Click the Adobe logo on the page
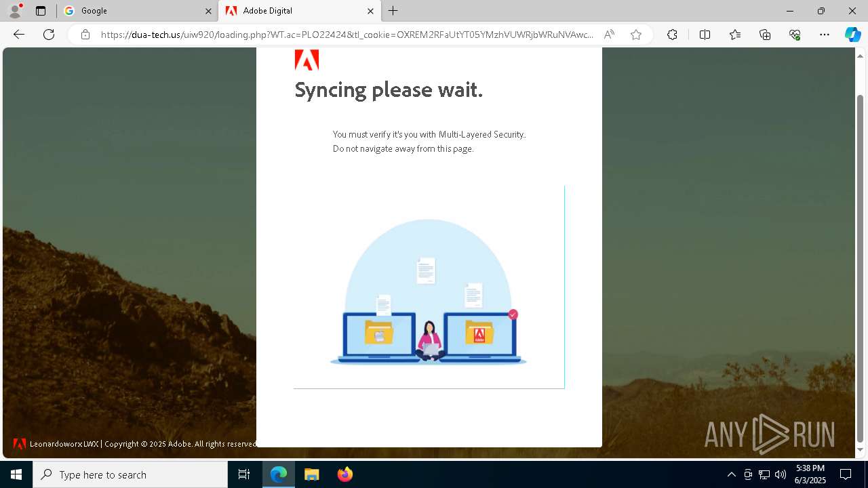 click(307, 60)
